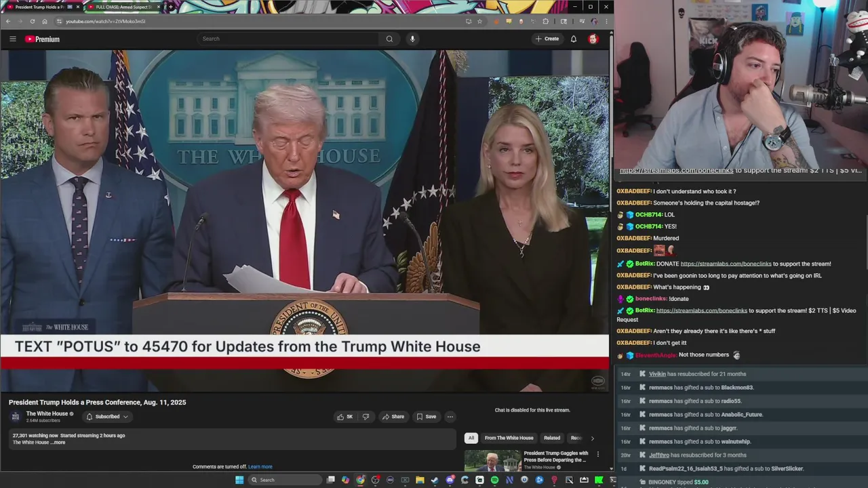The width and height of the screenshot is (868, 488).
Task: Open Chrome icon on the taskbar
Action: (360, 480)
